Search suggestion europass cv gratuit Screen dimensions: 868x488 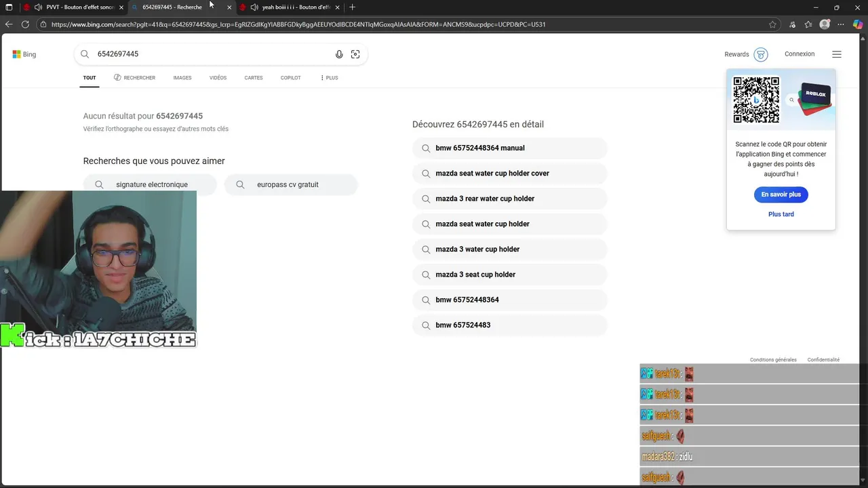[x=291, y=184]
